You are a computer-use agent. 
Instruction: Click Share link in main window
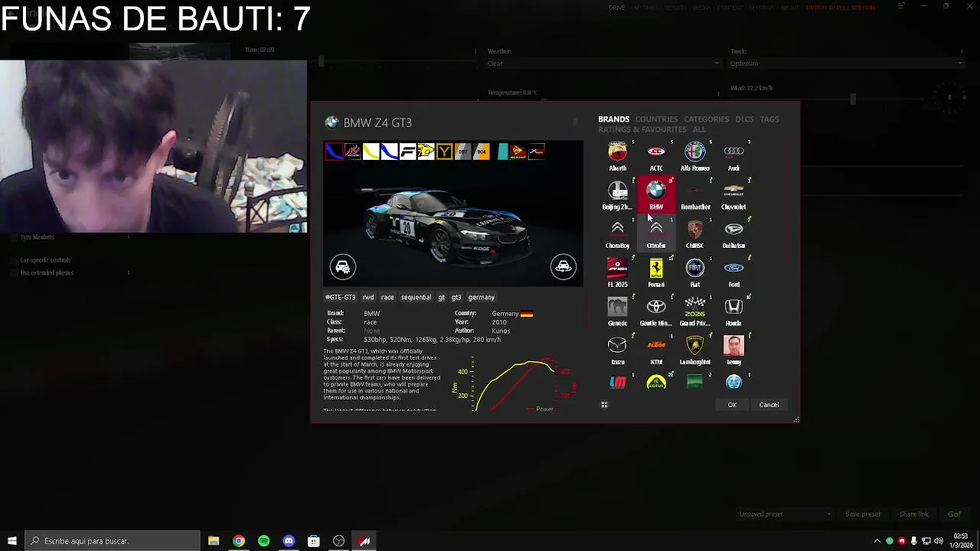914,514
